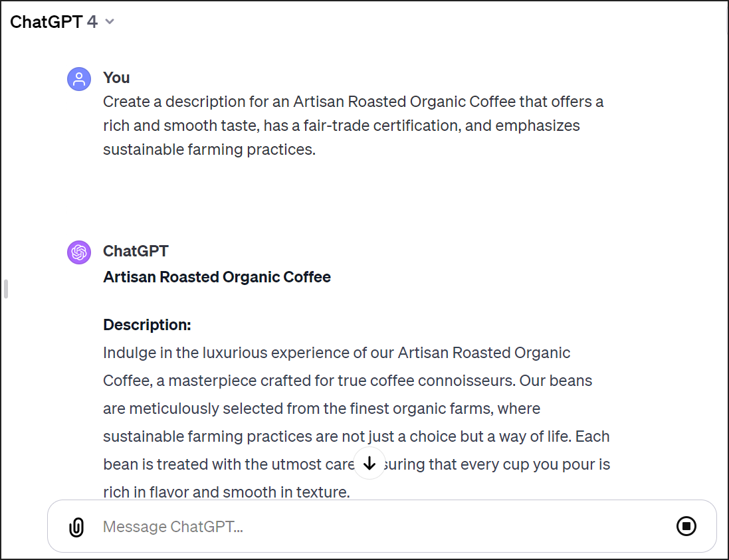Focus the Message ChatGPT input field

click(381, 527)
